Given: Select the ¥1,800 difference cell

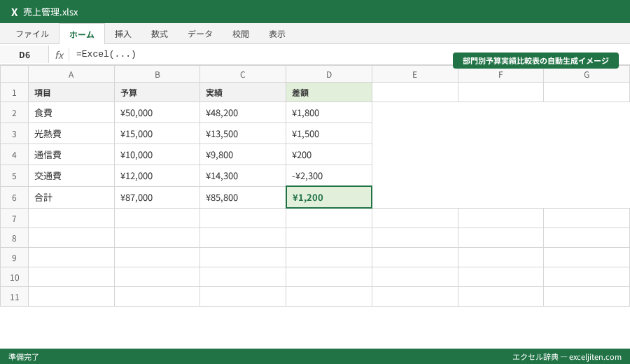Looking at the screenshot, I should [x=329, y=113].
